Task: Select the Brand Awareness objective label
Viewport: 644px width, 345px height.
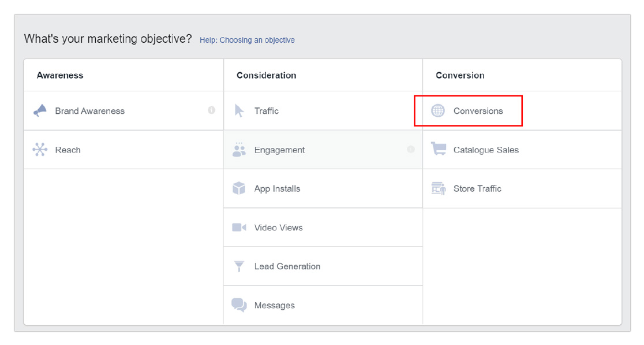Action: coord(89,110)
